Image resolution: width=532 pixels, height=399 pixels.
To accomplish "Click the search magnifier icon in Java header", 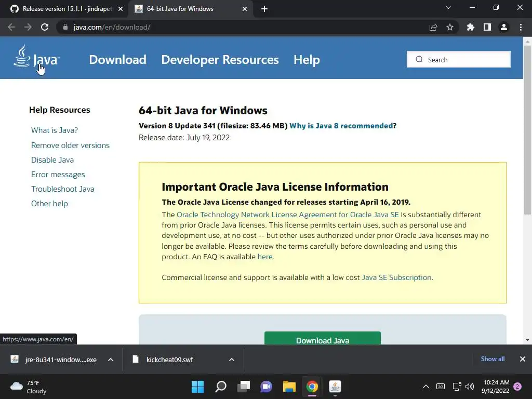I will pos(419,59).
